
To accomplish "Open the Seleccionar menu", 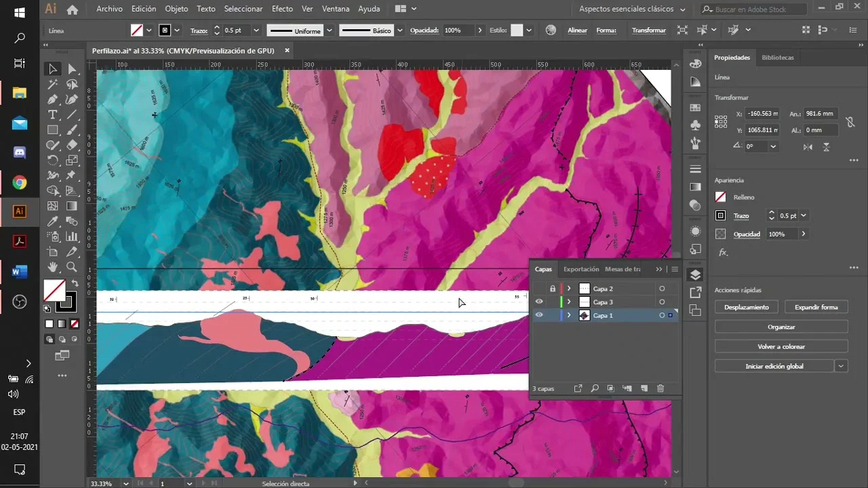I will 243,9.
